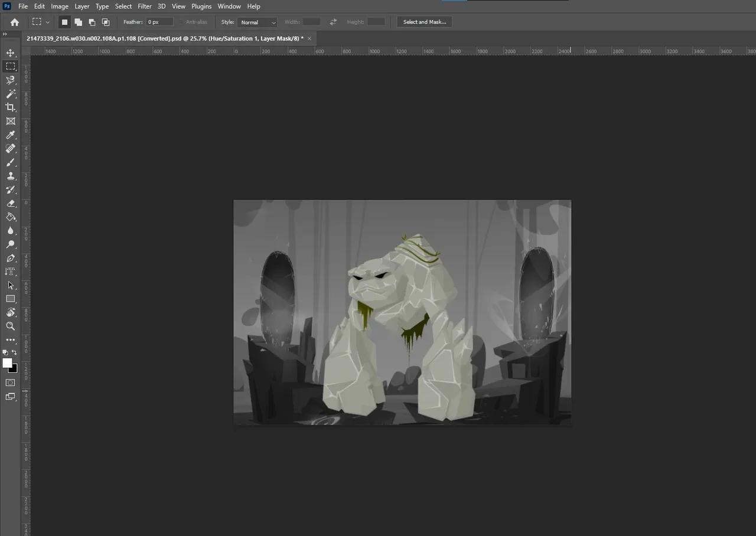Choose New selection mode
The image size is (756, 536).
tap(64, 22)
